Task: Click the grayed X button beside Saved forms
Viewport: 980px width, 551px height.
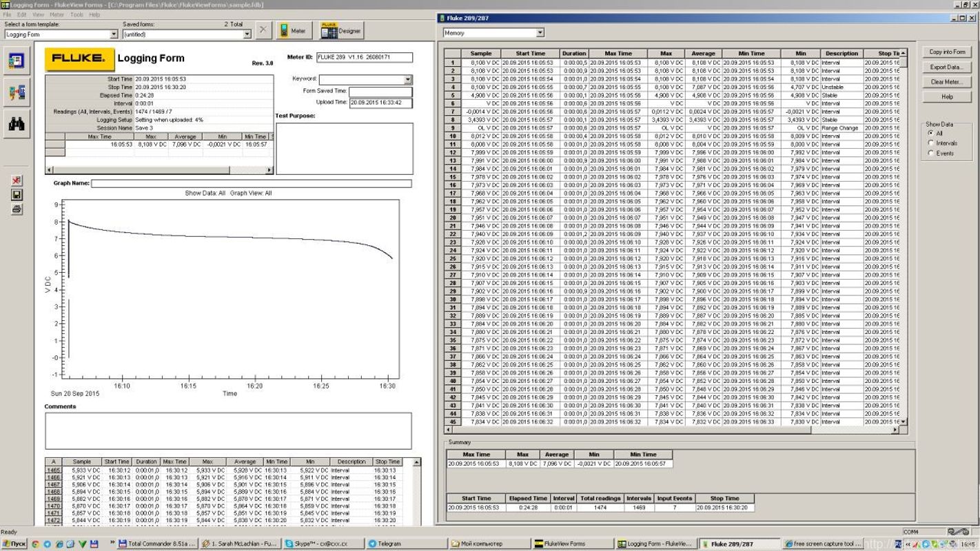Action: point(263,31)
